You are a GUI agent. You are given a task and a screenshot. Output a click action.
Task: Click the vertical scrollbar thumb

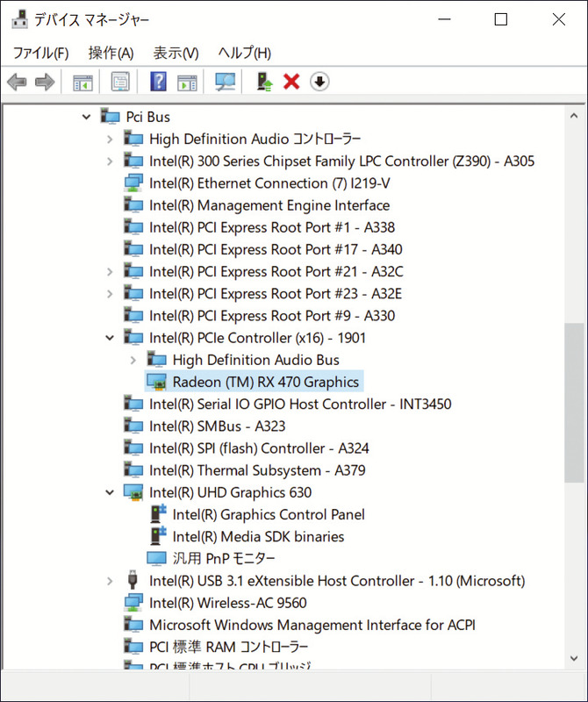pos(574,403)
